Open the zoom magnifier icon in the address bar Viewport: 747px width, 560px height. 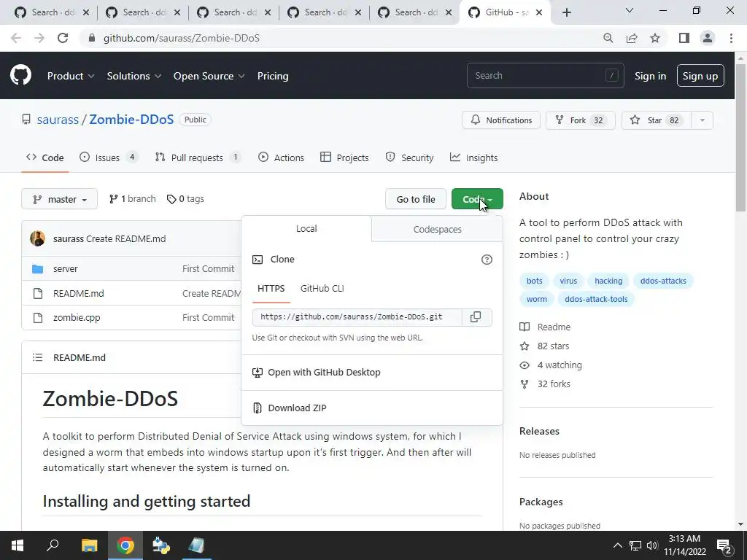[608, 38]
